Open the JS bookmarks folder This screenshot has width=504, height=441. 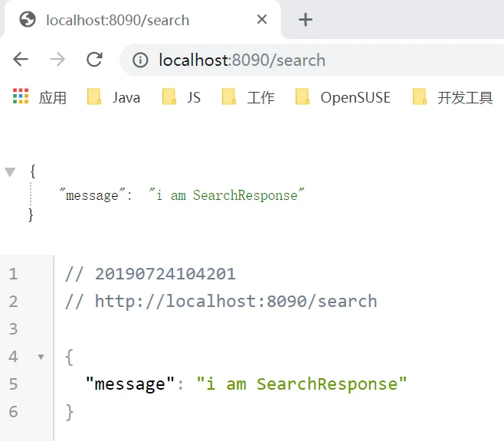tap(182, 97)
